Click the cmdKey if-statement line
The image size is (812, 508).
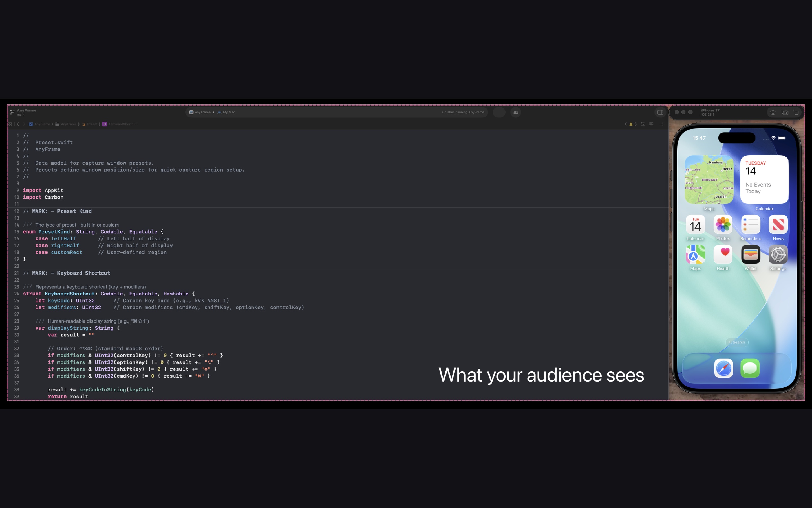pyautogui.click(x=129, y=376)
